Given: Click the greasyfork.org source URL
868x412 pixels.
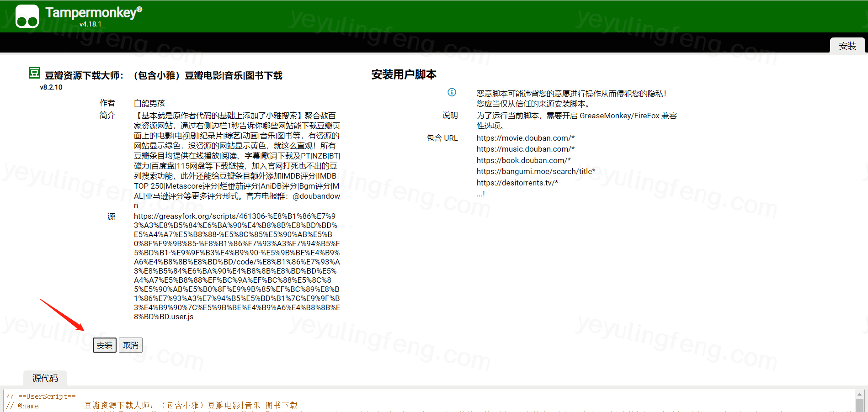Looking at the screenshot, I should tap(237, 266).
